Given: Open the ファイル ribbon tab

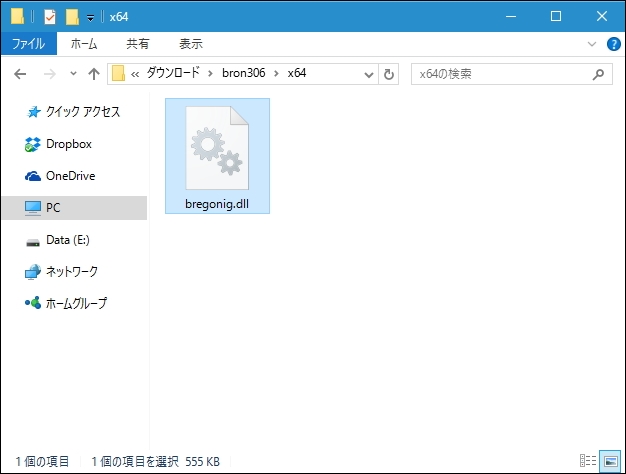Looking at the screenshot, I should point(29,44).
